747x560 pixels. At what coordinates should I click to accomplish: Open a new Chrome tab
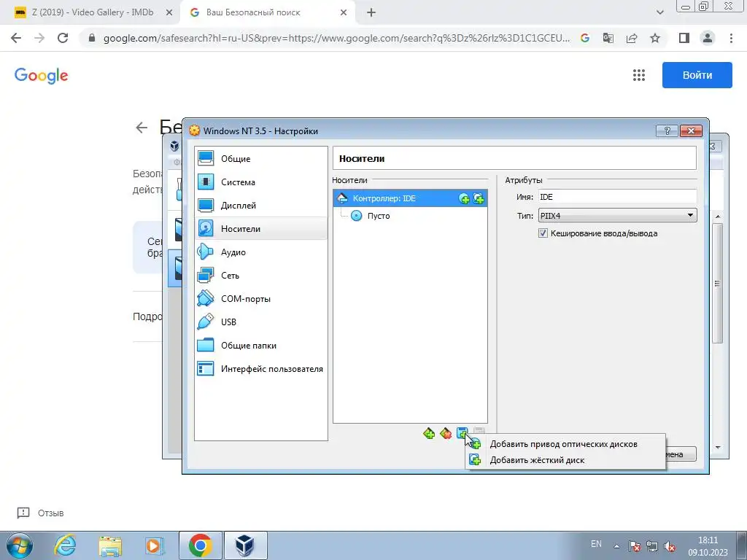pos(371,13)
